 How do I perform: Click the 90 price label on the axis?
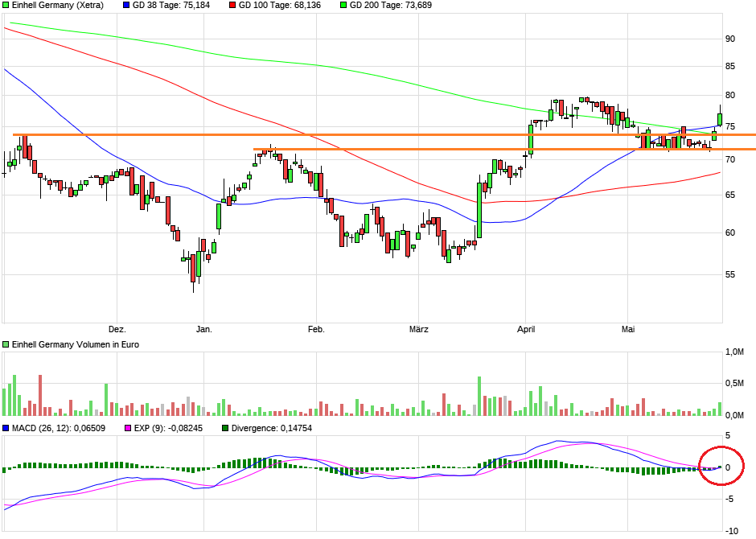730,39
